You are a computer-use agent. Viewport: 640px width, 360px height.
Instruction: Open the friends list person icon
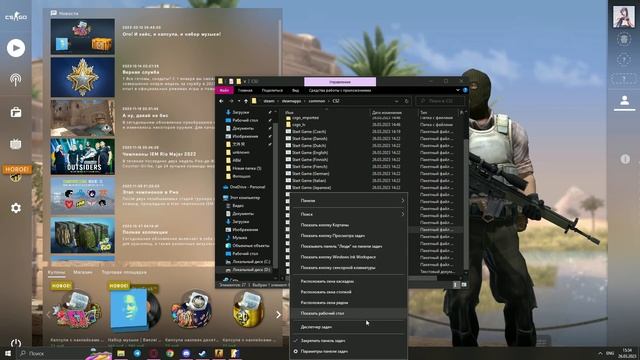[624, 100]
